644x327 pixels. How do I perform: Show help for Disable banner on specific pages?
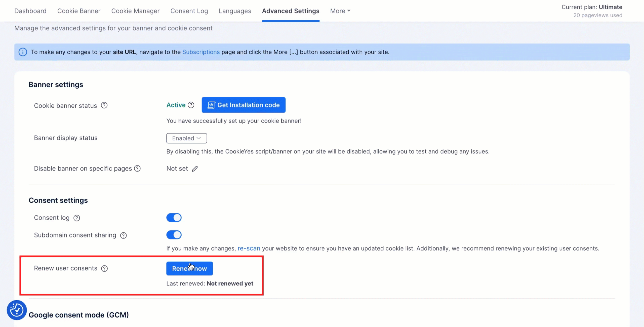[x=137, y=169]
